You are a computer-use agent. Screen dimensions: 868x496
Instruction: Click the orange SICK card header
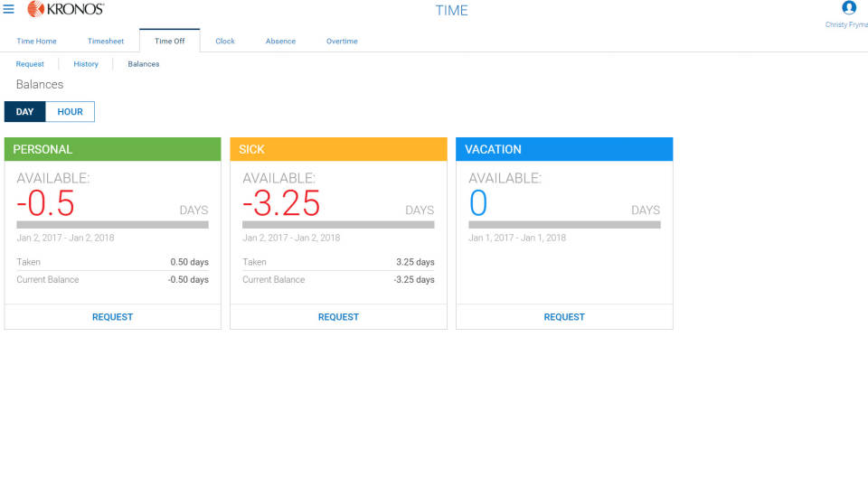pyautogui.click(x=338, y=149)
